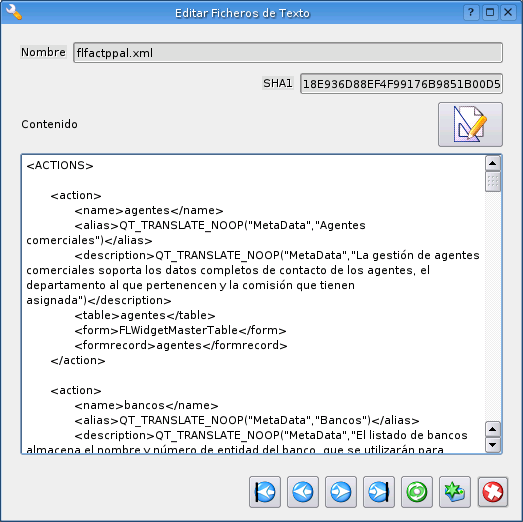This screenshot has width=523, height=522.
Task: Open the question mark help button
Action: (x=471, y=13)
